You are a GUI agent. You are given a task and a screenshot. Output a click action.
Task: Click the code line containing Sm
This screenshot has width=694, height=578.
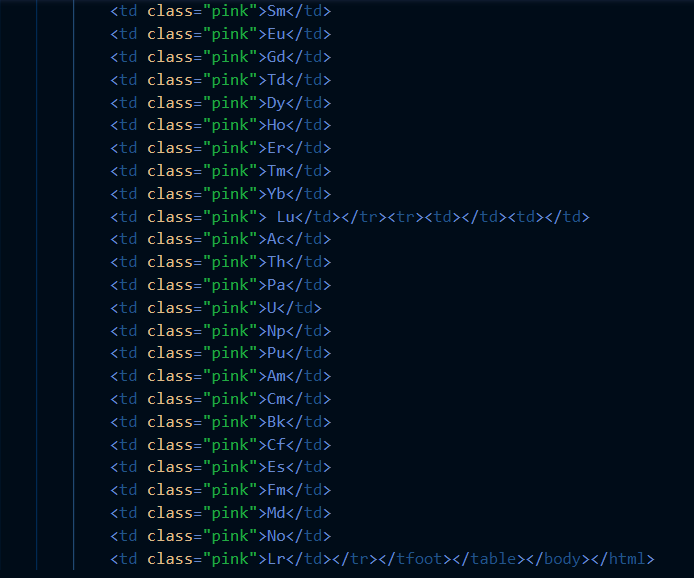coord(220,11)
